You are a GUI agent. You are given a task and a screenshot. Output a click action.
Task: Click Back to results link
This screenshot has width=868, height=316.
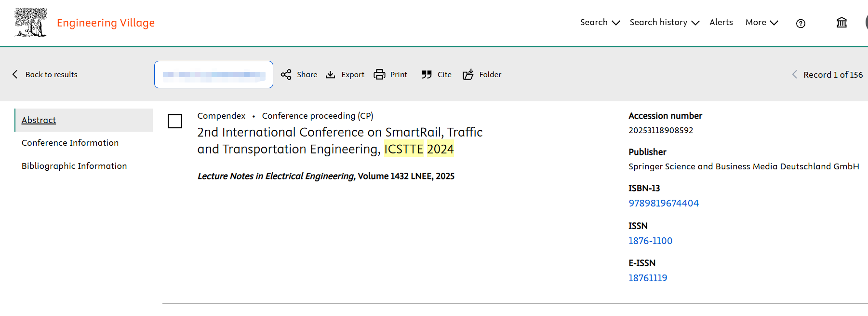click(x=45, y=74)
